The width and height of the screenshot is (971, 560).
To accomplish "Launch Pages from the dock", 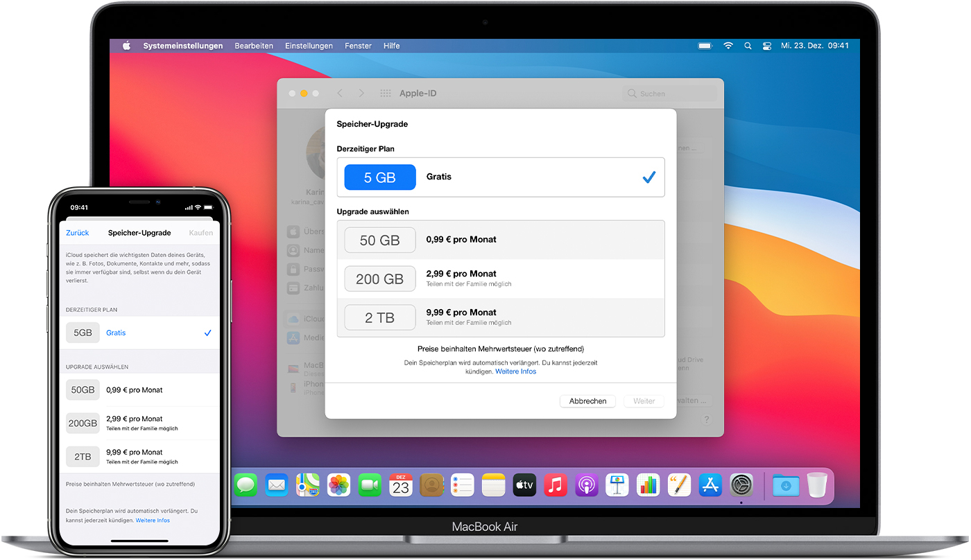I will (680, 484).
